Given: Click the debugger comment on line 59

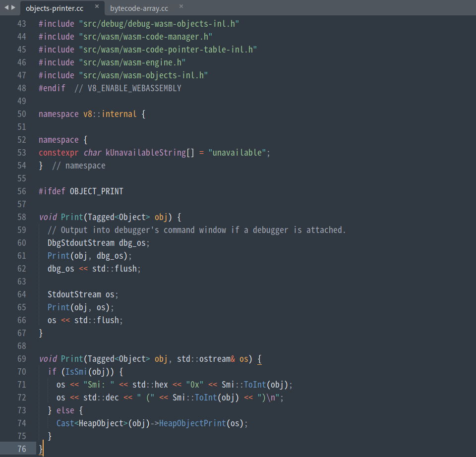Looking at the screenshot, I should [196, 230].
